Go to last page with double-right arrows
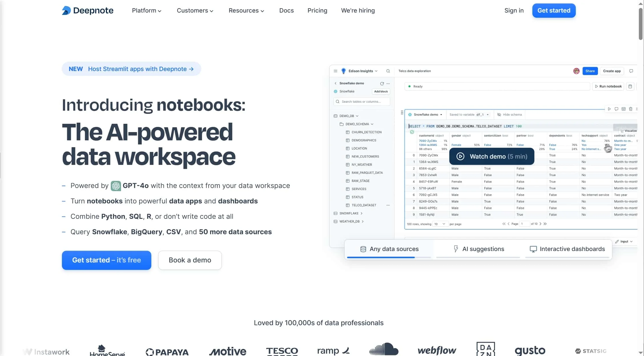The image size is (644, 356). [x=545, y=224]
